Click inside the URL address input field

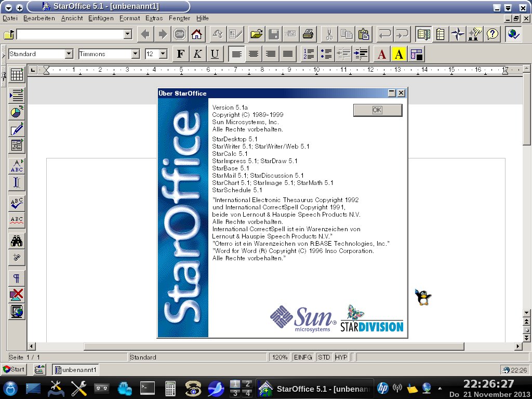click(x=70, y=34)
